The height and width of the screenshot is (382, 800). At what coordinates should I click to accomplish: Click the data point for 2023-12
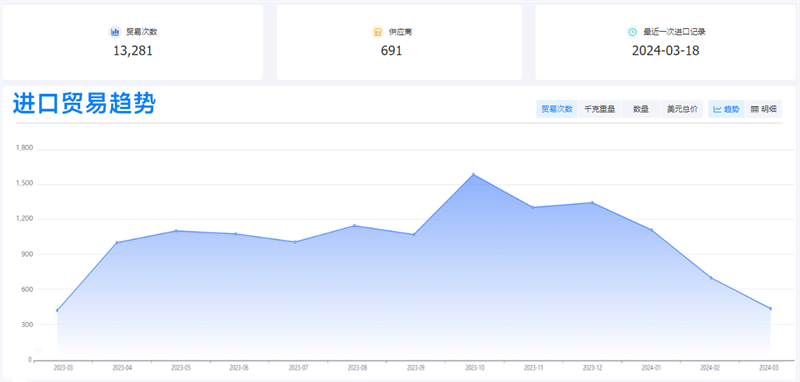coord(592,202)
